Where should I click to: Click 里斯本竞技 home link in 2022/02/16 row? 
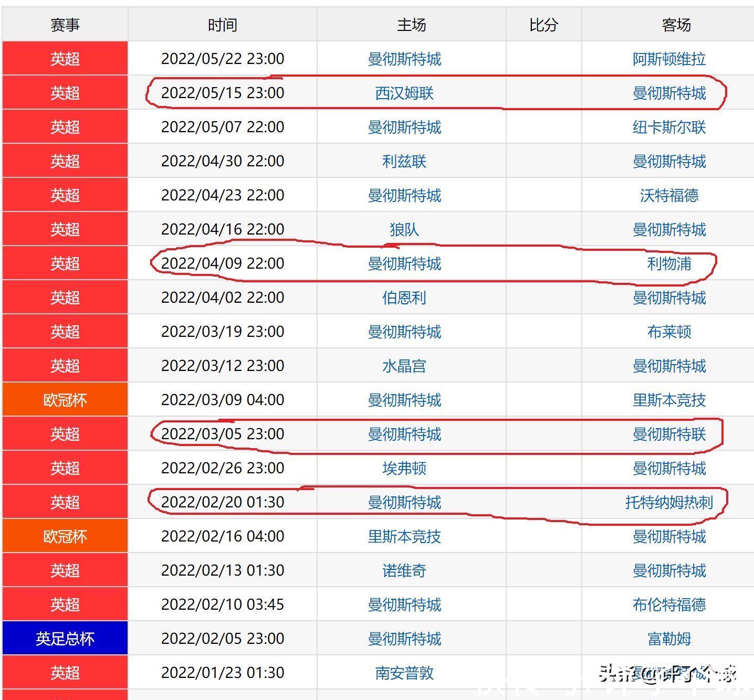(404, 536)
